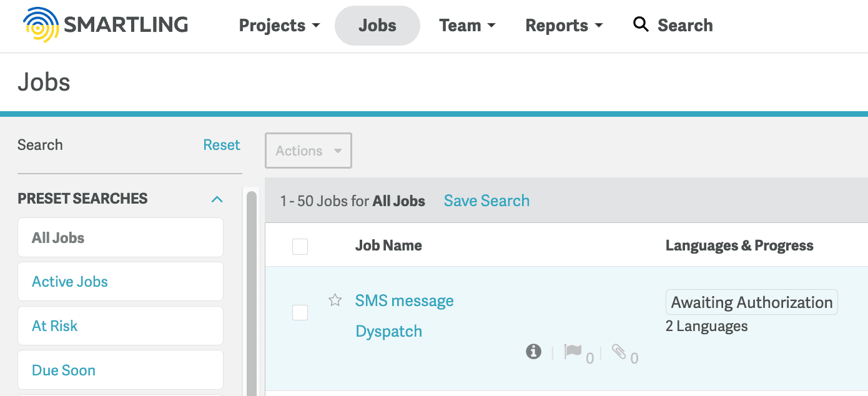868x396 pixels.
Task: Select all jobs with the header checkbox
Action: 300,246
